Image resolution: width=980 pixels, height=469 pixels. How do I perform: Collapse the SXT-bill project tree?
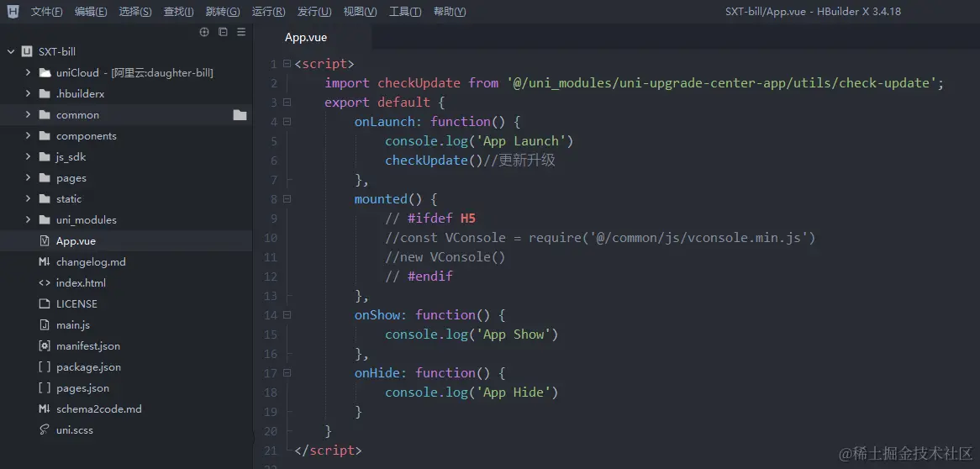click(x=11, y=51)
